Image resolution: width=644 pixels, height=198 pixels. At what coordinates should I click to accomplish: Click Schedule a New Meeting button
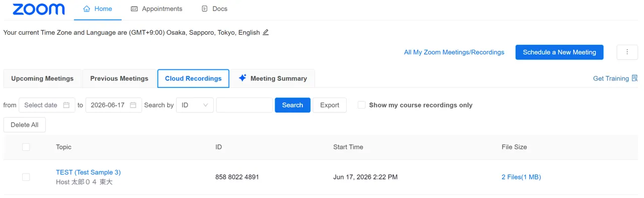click(x=559, y=52)
